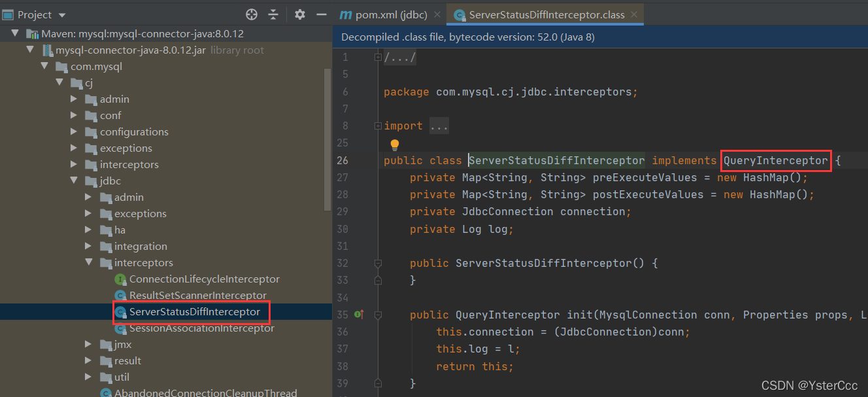
Task: Expand the admin folder under jdbc
Action: click(89, 197)
